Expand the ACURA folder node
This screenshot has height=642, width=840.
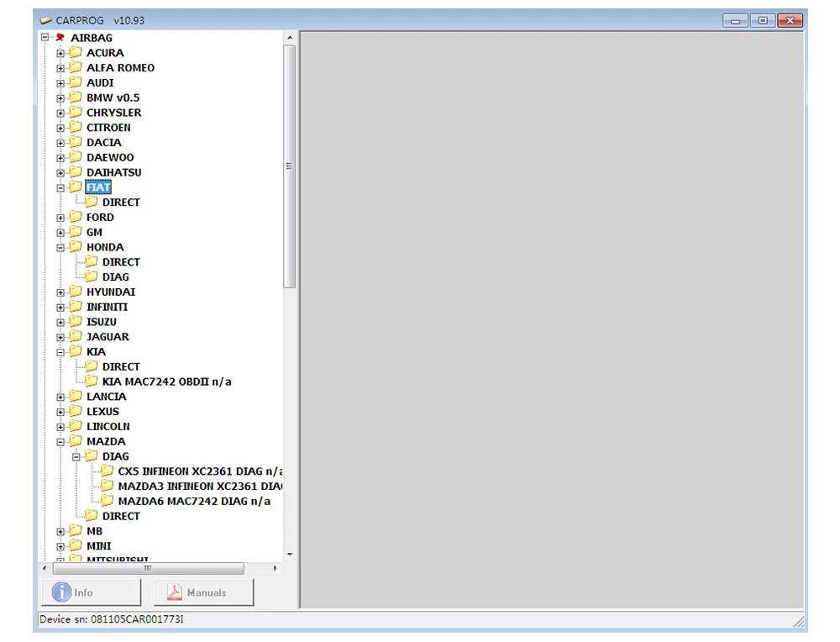[60, 53]
